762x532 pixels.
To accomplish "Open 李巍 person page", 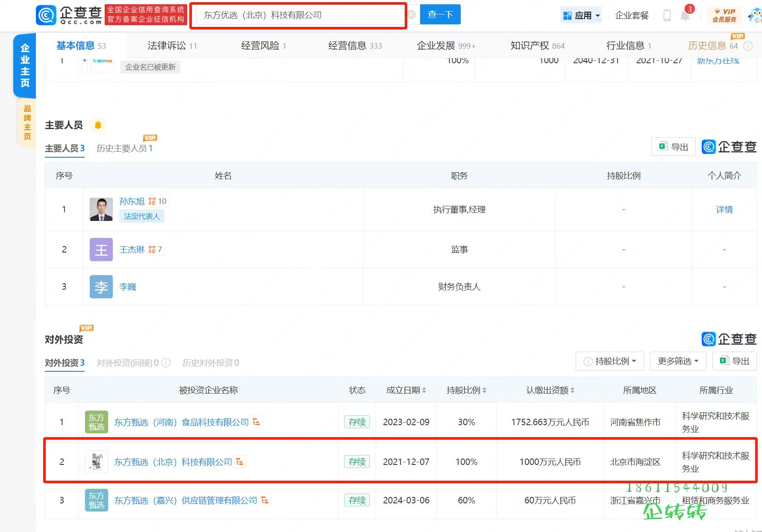I will (x=127, y=287).
